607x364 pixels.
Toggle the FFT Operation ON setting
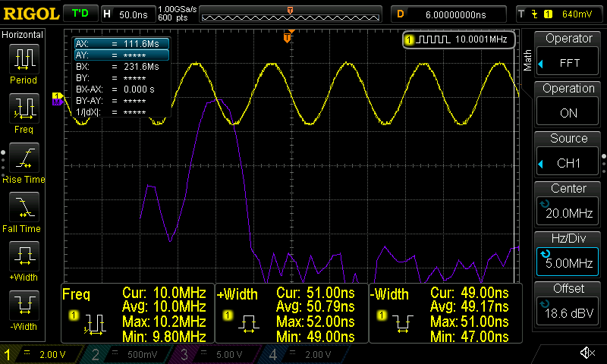coord(569,104)
